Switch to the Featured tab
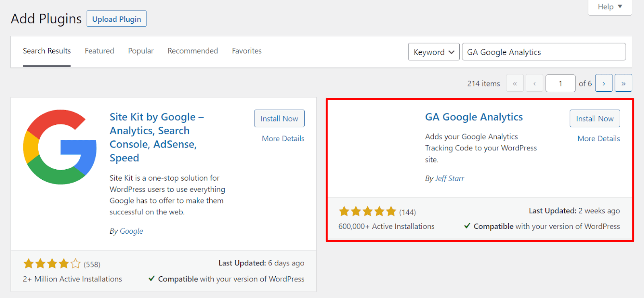The height and width of the screenshot is (298, 644). 99,51
